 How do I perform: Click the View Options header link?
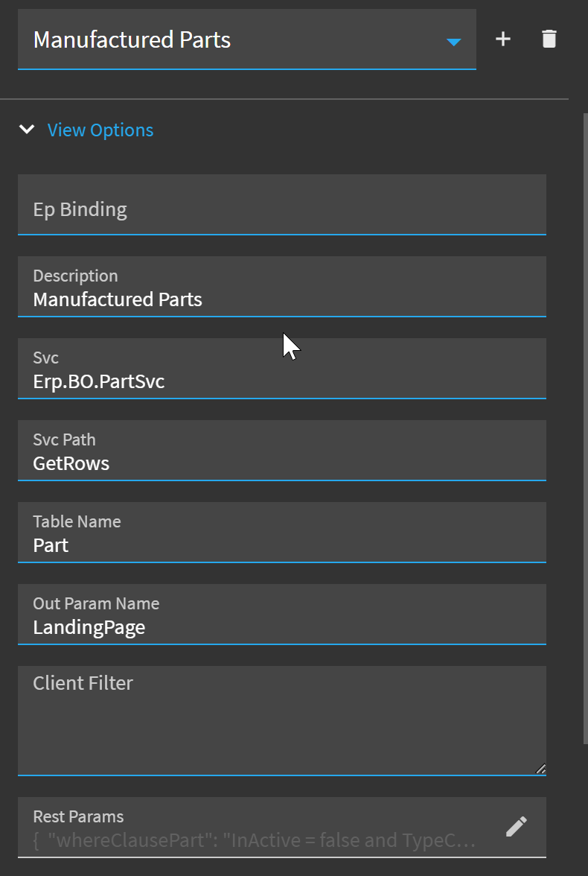pyautogui.click(x=100, y=130)
